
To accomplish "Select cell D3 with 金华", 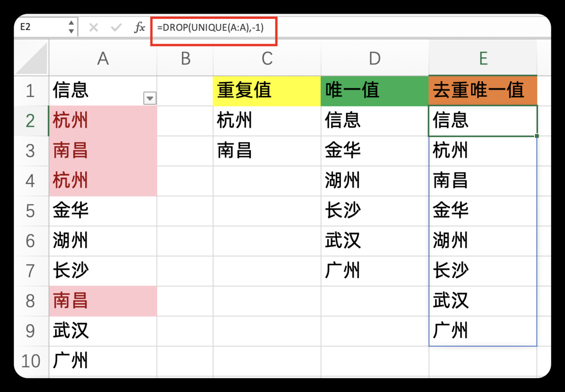I will pos(375,151).
